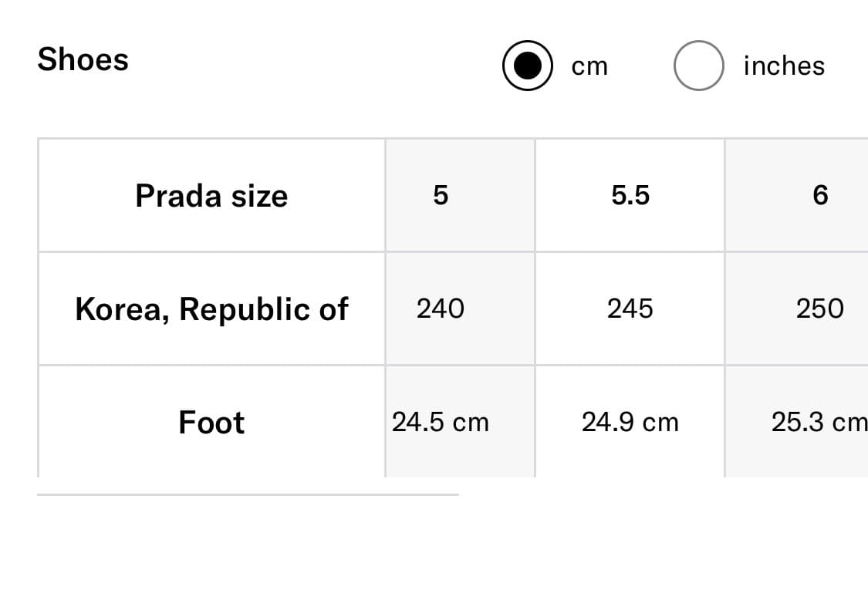The width and height of the screenshot is (868, 590).
Task: Click the 25.3 cm foot length cell
Action: coord(797,422)
